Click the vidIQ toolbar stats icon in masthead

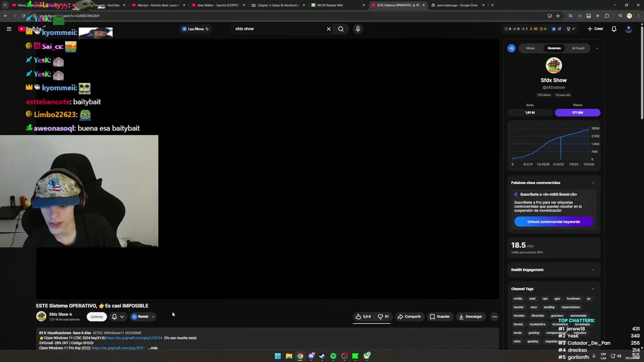pyautogui.click(x=553, y=29)
